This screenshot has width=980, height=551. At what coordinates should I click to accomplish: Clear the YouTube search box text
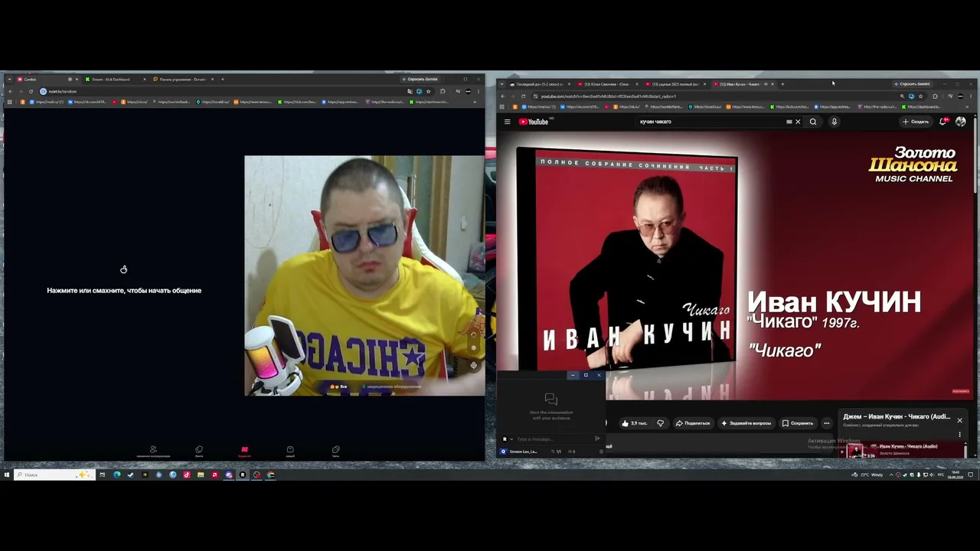pyautogui.click(x=798, y=122)
